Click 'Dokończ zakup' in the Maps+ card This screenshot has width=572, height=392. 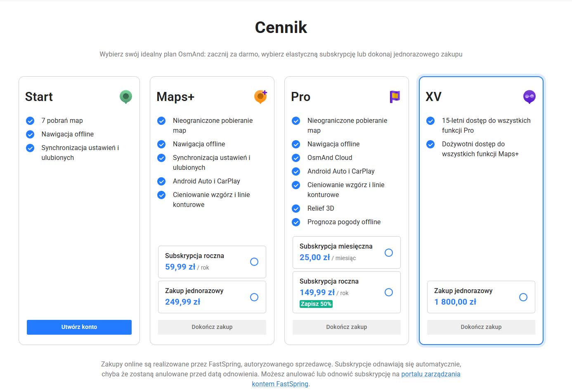pos(212,327)
